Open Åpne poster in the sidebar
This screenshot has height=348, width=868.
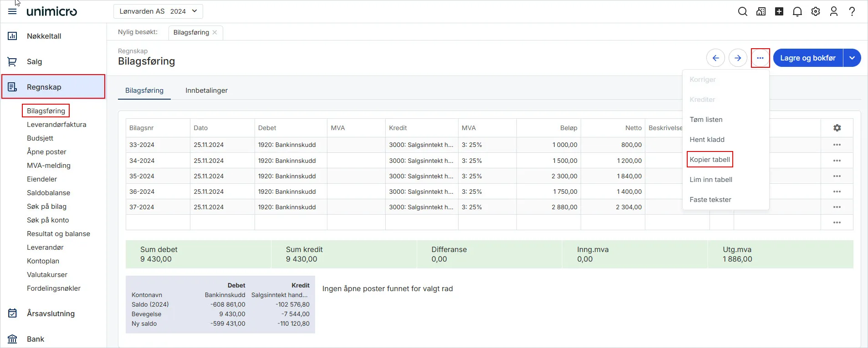click(x=46, y=152)
